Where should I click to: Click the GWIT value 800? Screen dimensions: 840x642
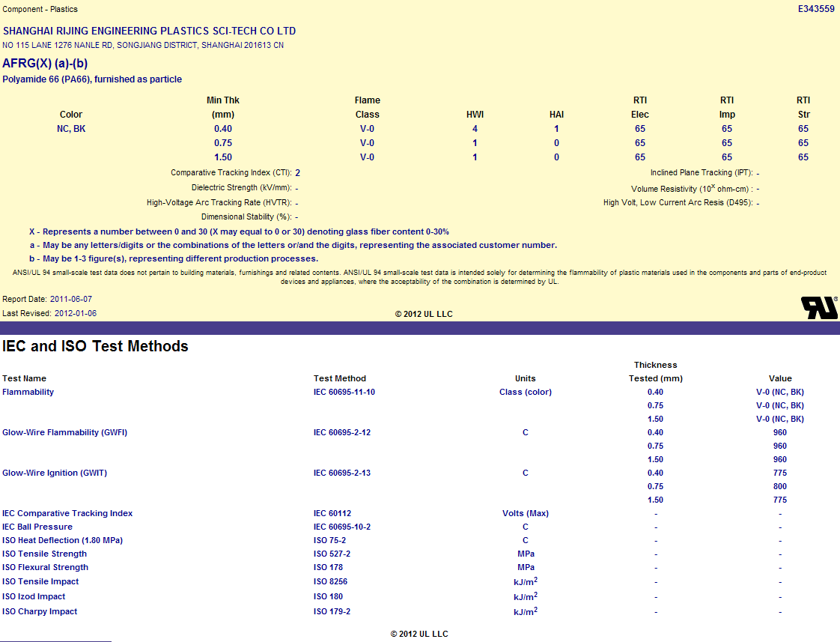780,486
